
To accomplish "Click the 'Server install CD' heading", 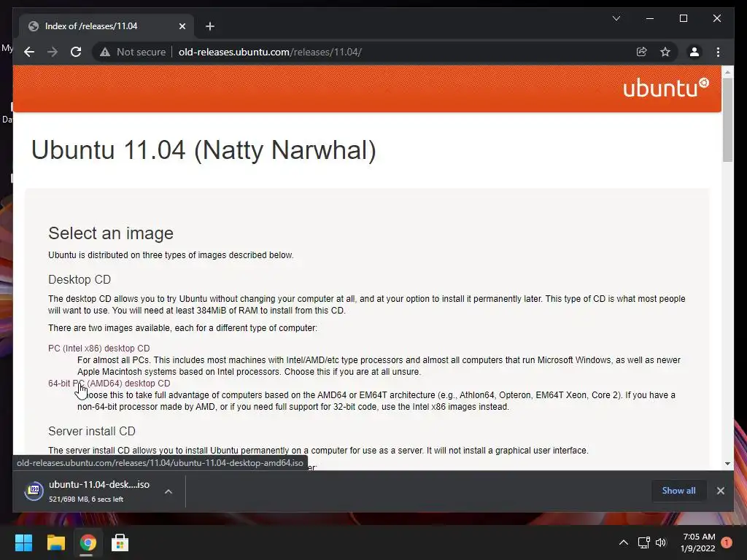I will pos(92,431).
